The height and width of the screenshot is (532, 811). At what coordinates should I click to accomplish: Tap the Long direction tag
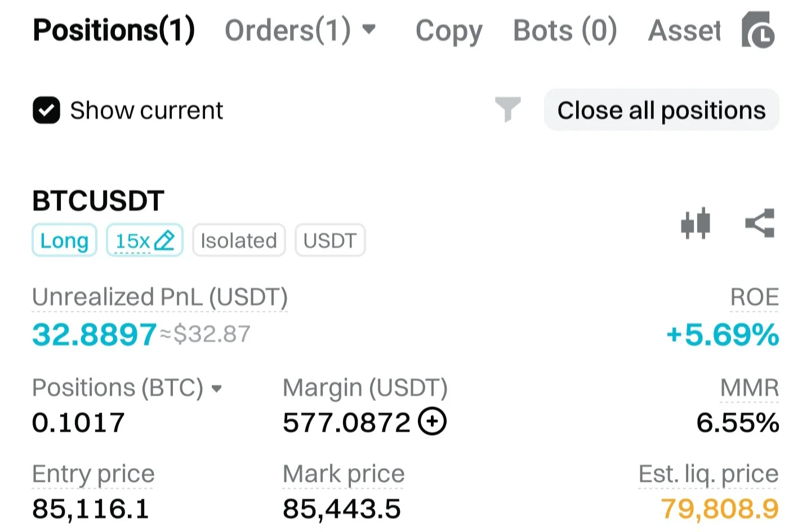(x=64, y=240)
